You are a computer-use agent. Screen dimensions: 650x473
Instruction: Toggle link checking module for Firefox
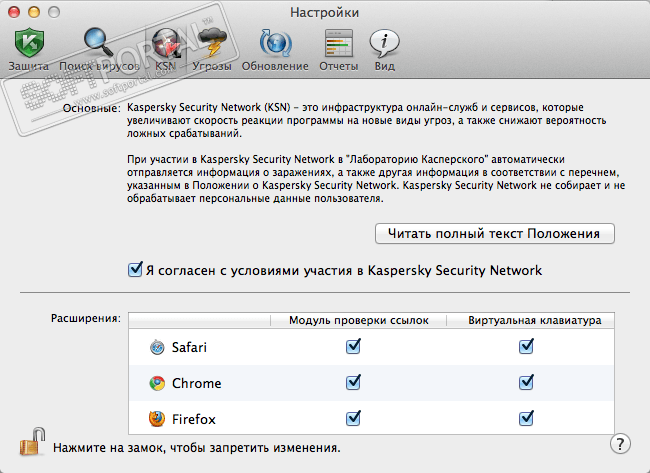point(353,418)
